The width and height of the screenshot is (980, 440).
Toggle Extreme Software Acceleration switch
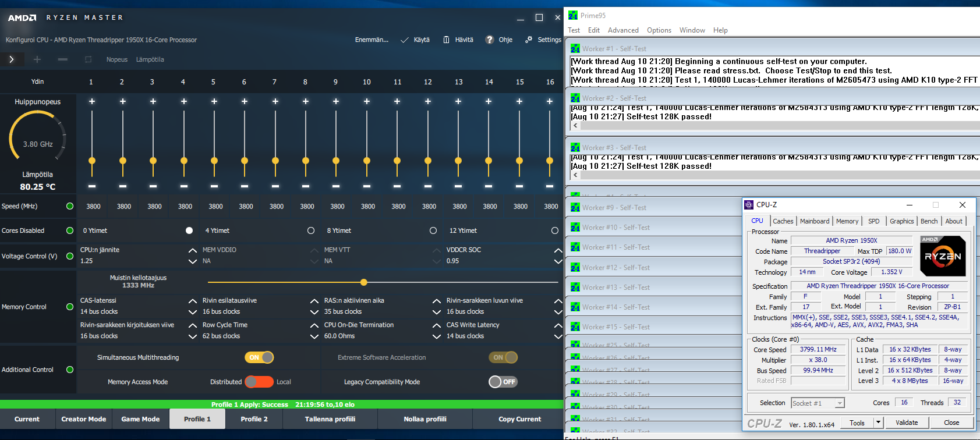[503, 357]
